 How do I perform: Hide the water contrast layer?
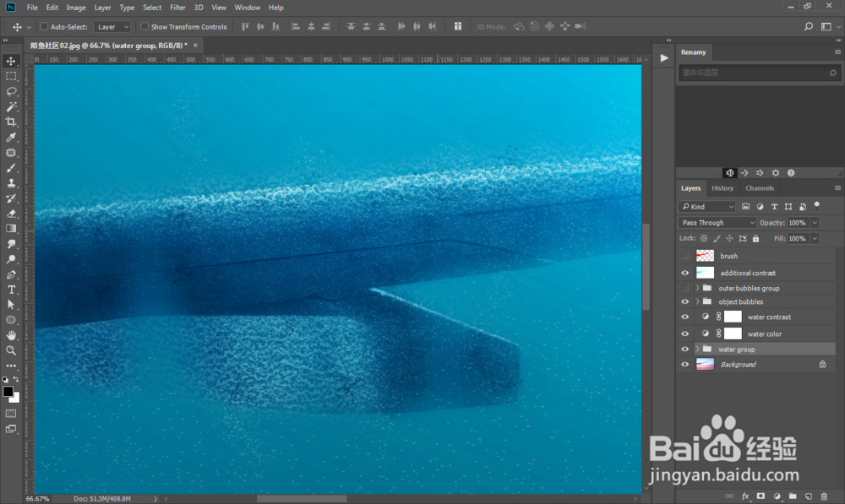[x=685, y=317]
